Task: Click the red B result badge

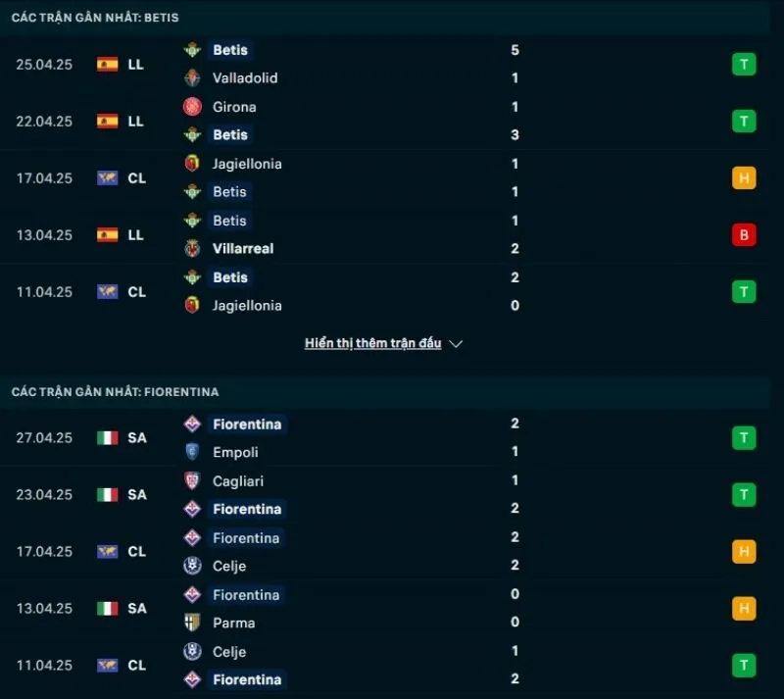Action: coord(744,234)
